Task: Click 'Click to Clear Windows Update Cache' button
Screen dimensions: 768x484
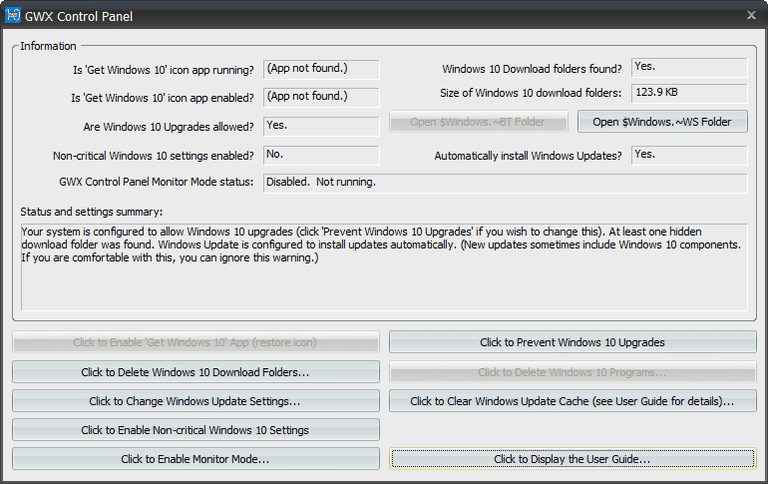Action: [x=573, y=401]
